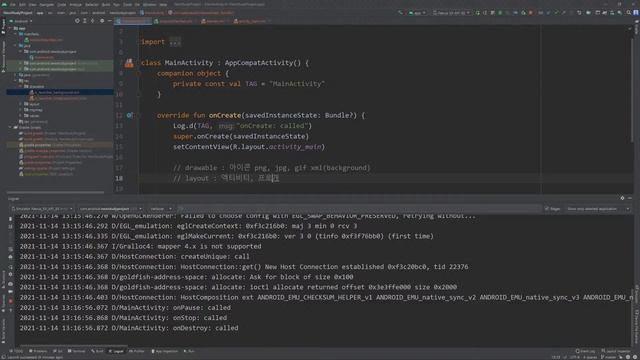
Task: Open the Terminal tool window tab
Action: coord(77,351)
